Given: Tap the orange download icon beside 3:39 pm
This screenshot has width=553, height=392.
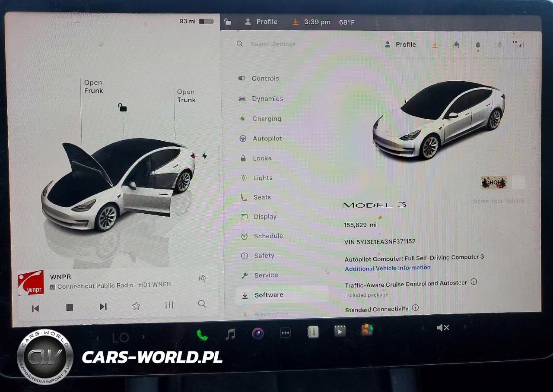Looking at the screenshot, I should coord(296,22).
